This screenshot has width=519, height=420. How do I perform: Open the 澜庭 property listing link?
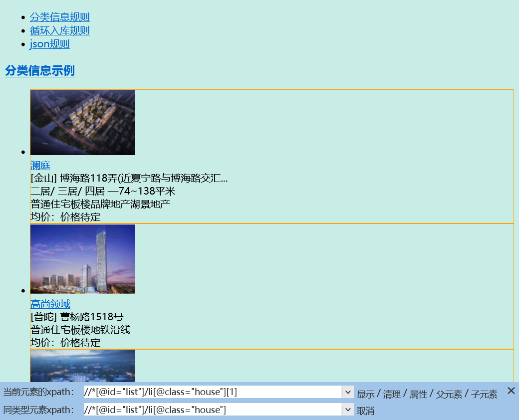pyautogui.click(x=40, y=165)
